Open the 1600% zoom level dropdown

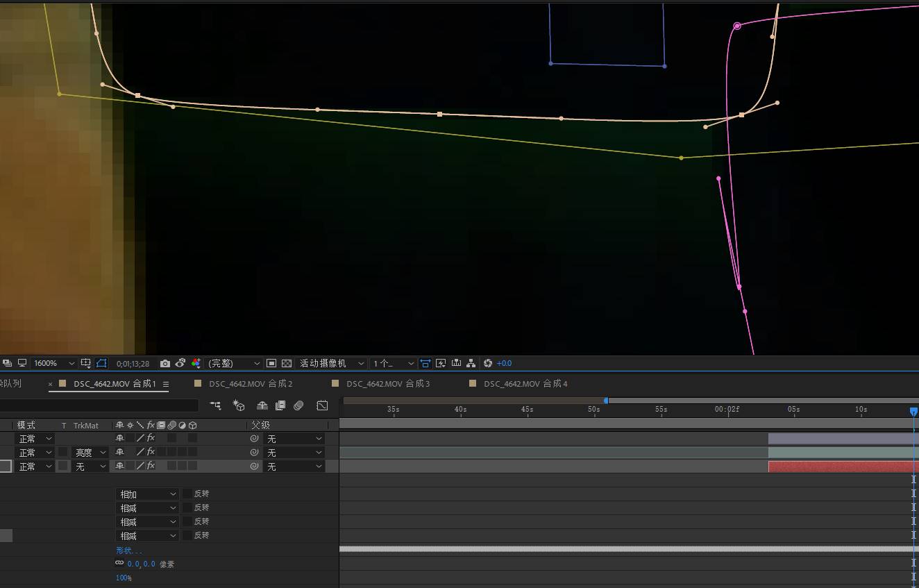click(x=53, y=363)
